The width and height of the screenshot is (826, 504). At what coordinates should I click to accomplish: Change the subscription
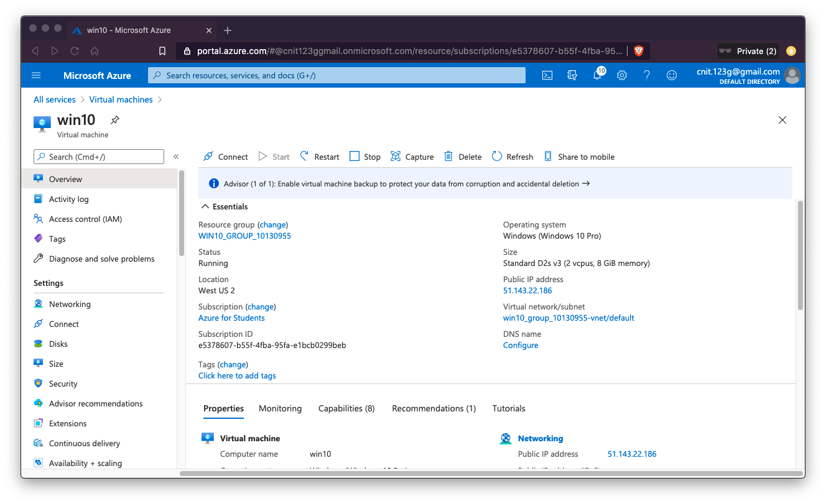click(x=261, y=307)
